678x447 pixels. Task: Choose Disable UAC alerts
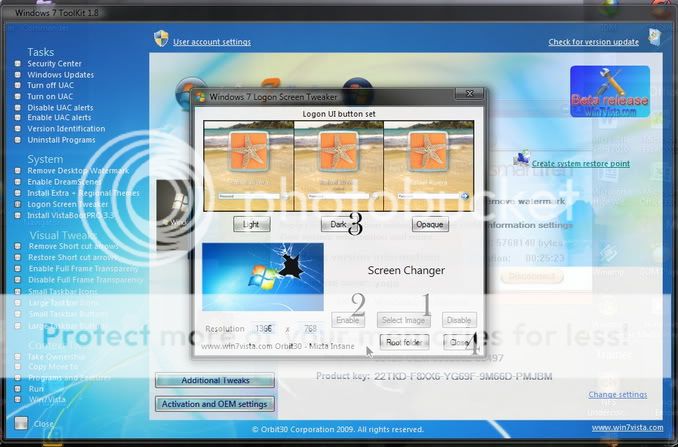[x=60, y=108]
